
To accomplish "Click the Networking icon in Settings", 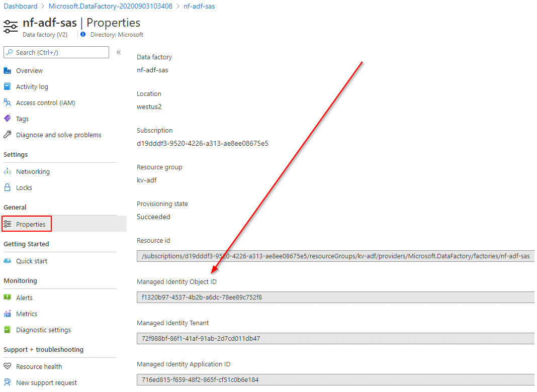I will [x=7, y=172].
